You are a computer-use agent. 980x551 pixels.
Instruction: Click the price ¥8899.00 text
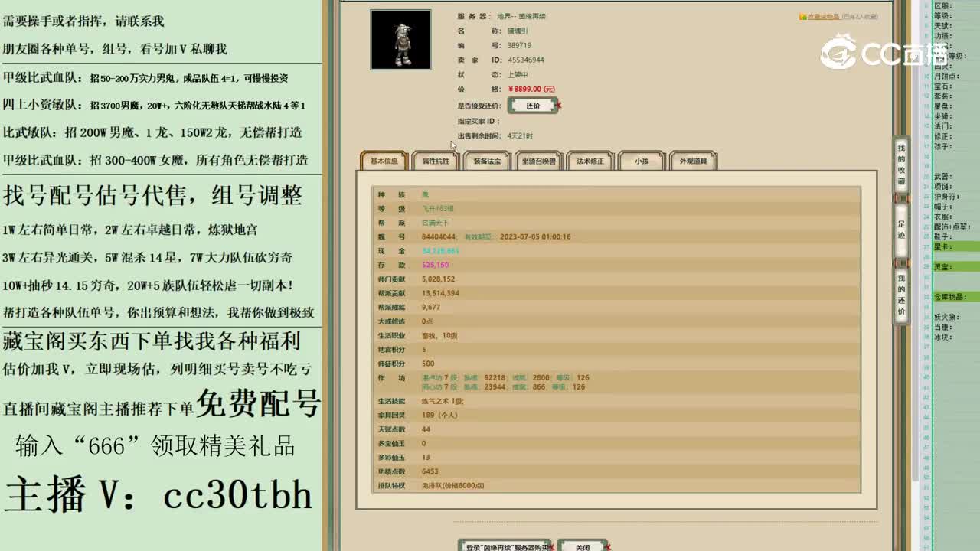[x=532, y=89]
